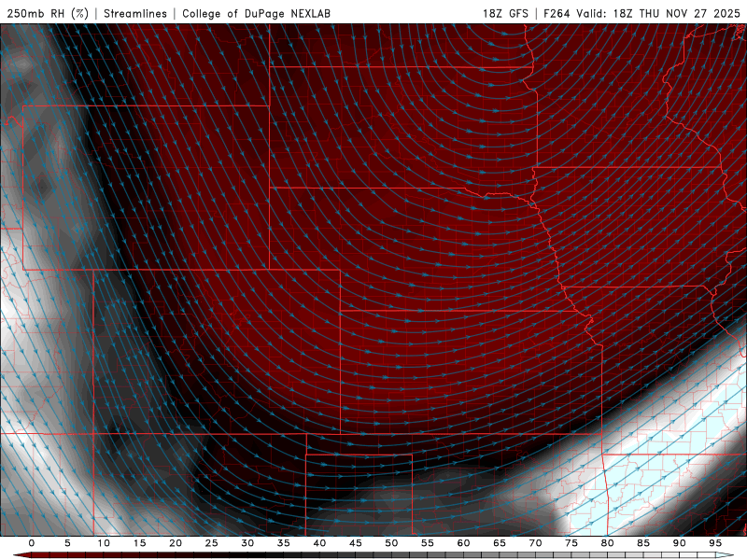Viewport: 747px width, 560px height.
Task: Click the colorbar scale label '60'
Action: pyautogui.click(x=463, y=543)
